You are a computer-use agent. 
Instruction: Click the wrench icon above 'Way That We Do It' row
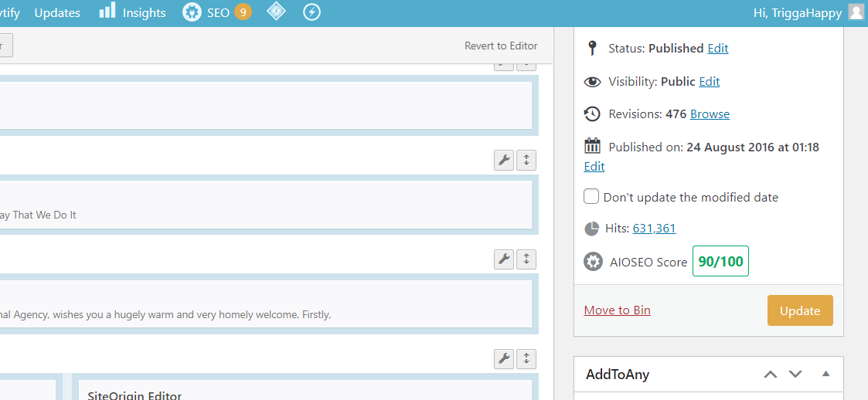[x=503, y=161]
